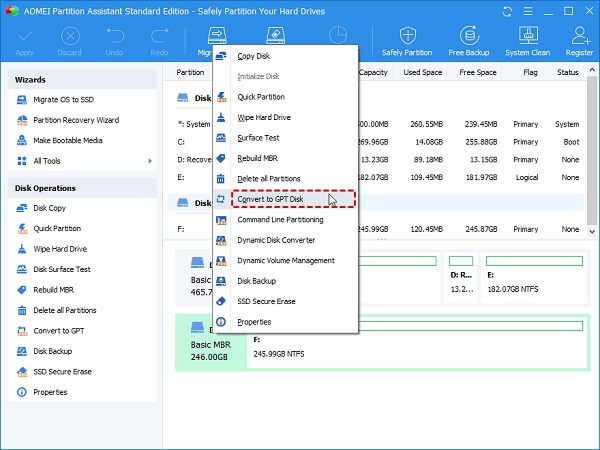Open Properties from the context menu
The height and width of the screenshot is (450, 600).
click(285, 322)
